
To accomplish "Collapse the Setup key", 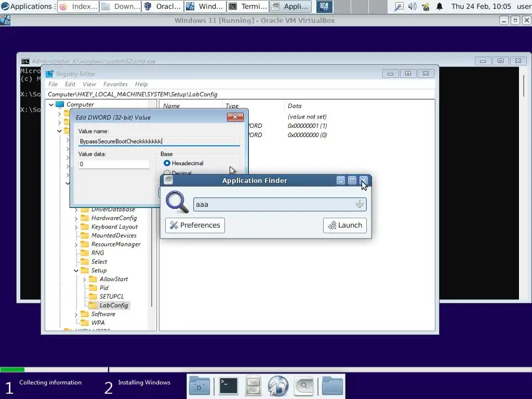I will pyautogui.click(x=76, y=271).
